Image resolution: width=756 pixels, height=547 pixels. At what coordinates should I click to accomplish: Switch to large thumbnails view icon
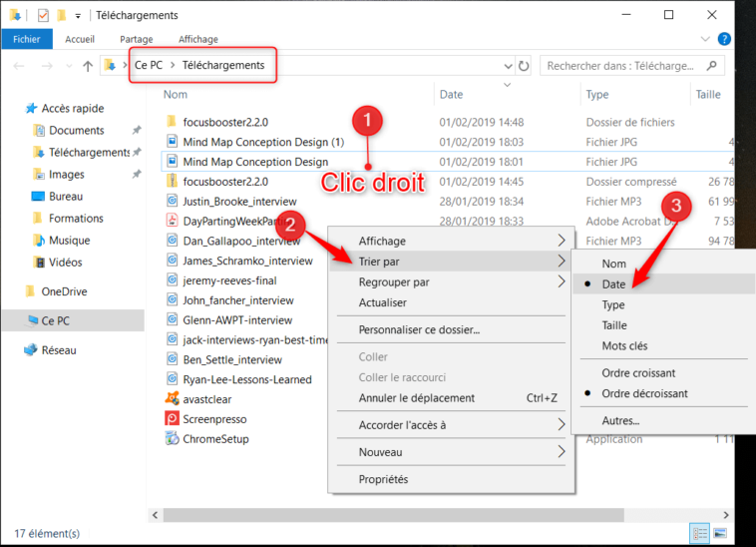pyautogui.click(x=720, y=534)
